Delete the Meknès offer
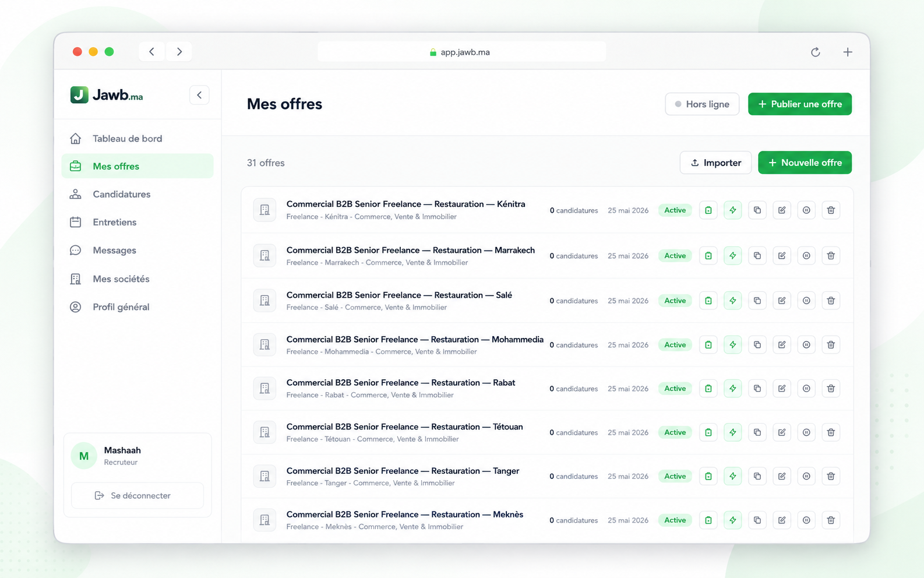Screen dimensions: 924x578 point(831,520)
